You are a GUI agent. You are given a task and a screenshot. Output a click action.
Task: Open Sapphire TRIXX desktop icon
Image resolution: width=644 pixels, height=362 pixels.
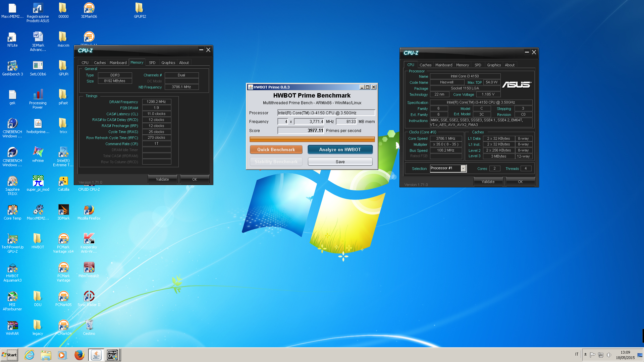point(12,185)
